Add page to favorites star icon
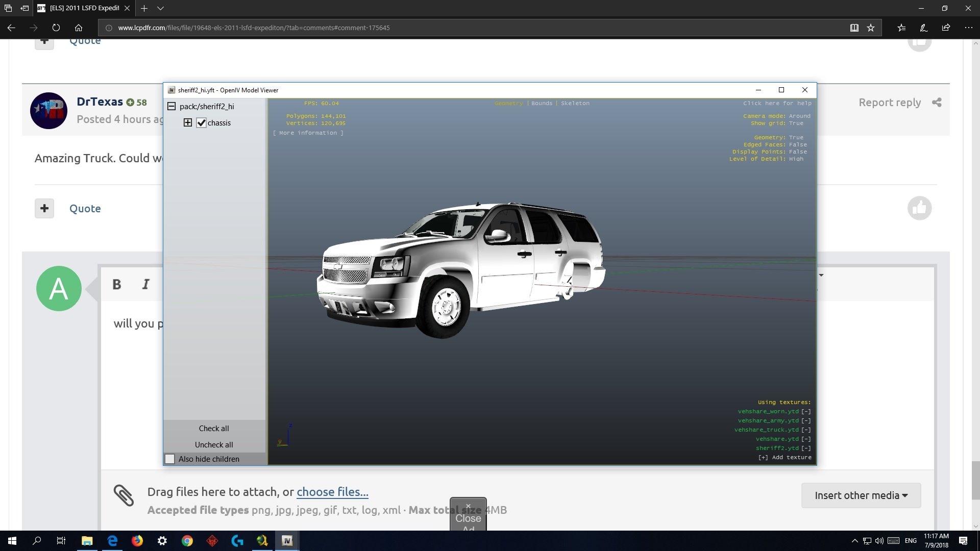Image resolution: width=980 pixels, height=551 pixels. [x=871, y=28]
